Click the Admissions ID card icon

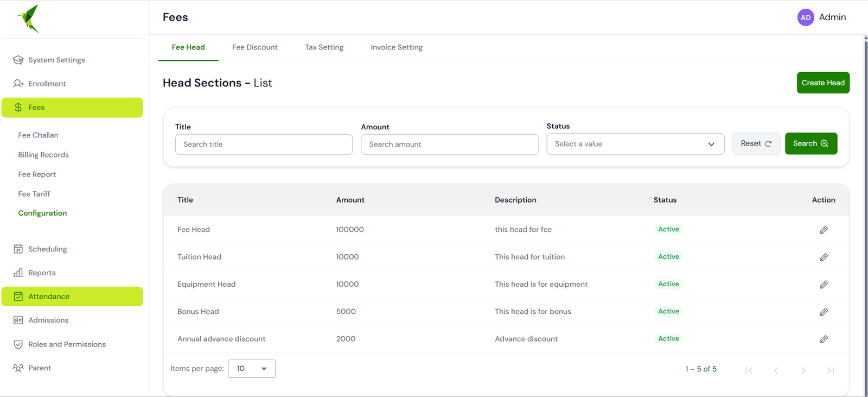point(18,320)
